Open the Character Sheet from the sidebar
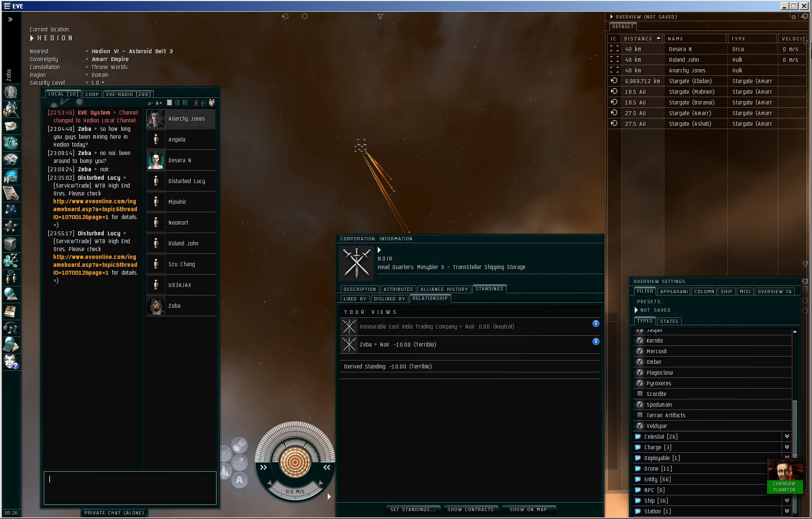812x519 pixels. 11,92
